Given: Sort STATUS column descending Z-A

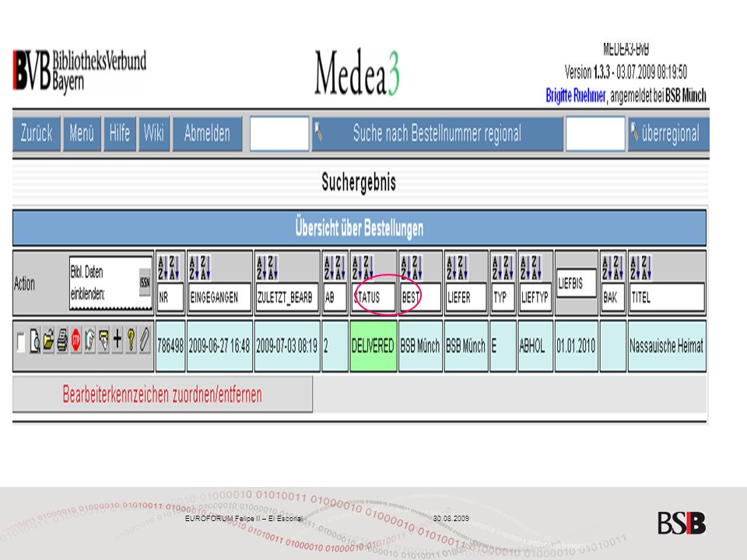Looking at the screenshot, I should [368, 268].
